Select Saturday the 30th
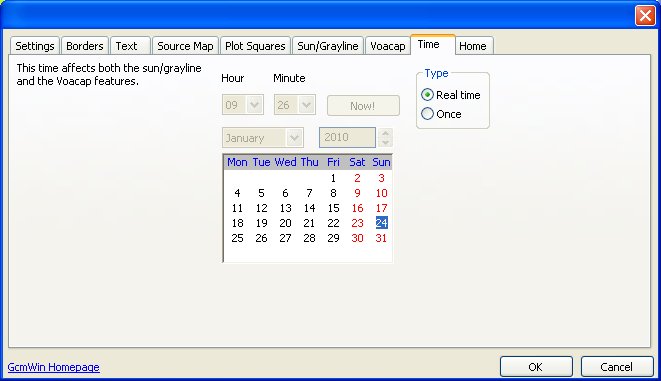Screen dimensions: 661x381 click(x=357, y=238)
